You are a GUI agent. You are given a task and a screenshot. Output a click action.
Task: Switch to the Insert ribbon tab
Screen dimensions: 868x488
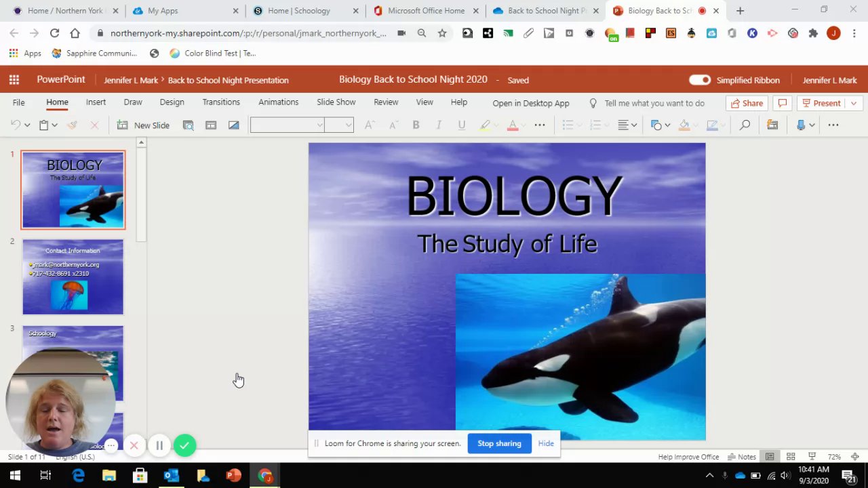click(96, 102)
